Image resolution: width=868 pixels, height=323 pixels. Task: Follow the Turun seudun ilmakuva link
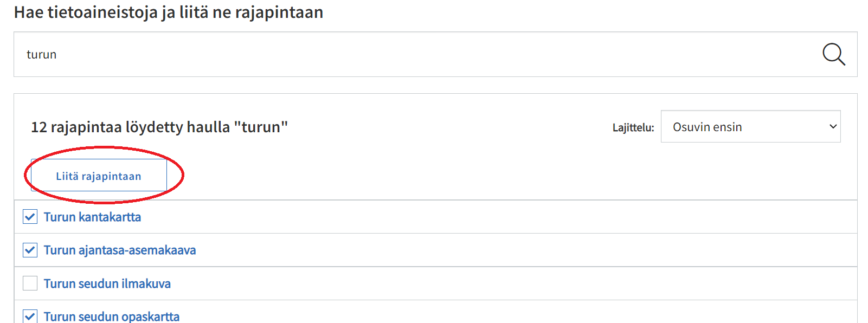click(x=107, y=284)
